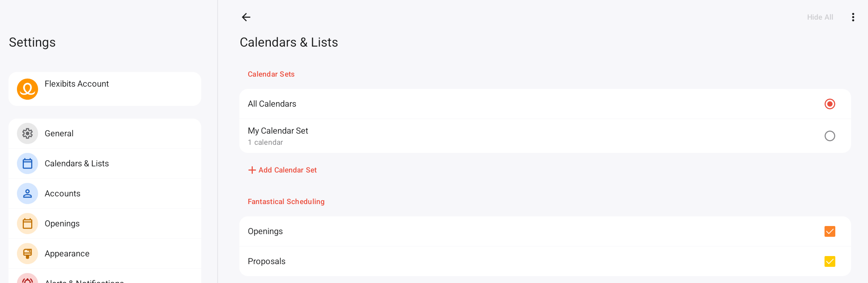The height and width of the screenshot is (283, 868).
Task: Click the Flexibits Account logo icon
Action: point(27,89)
